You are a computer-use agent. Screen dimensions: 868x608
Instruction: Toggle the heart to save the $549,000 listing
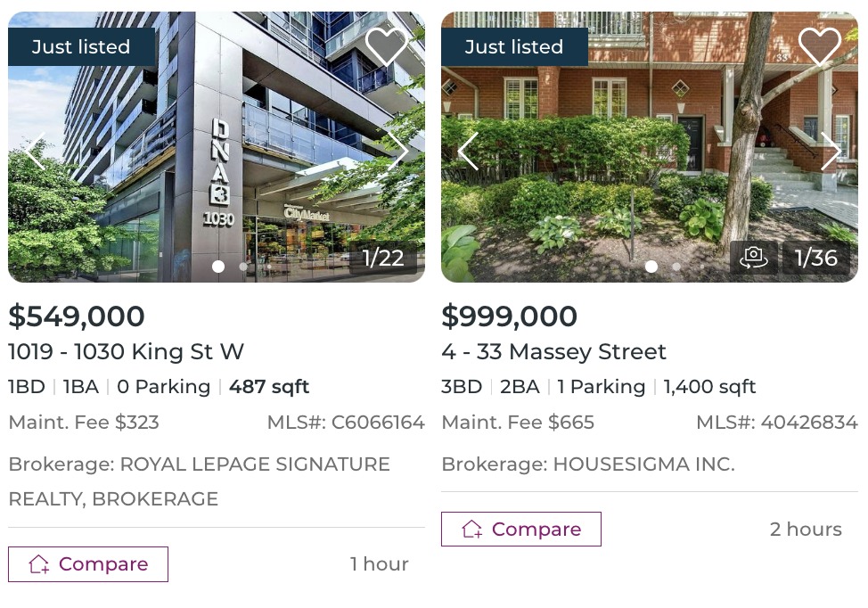(386, 45)
